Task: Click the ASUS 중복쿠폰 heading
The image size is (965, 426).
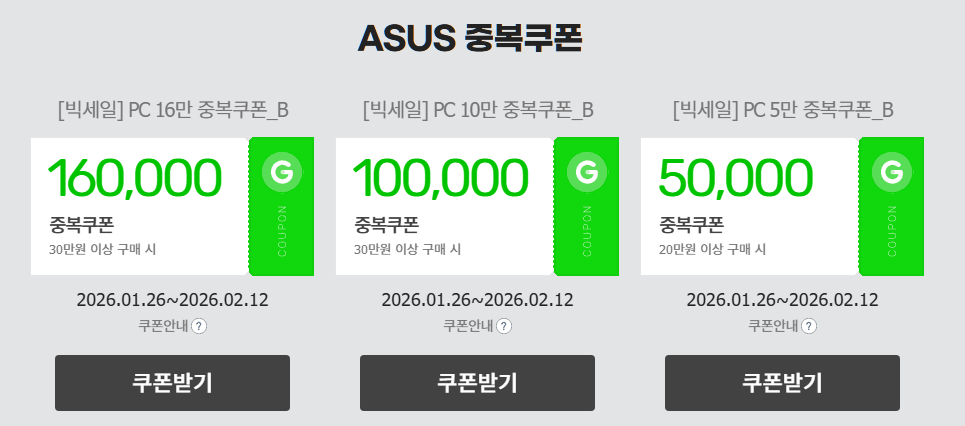Action: (470, 38)
